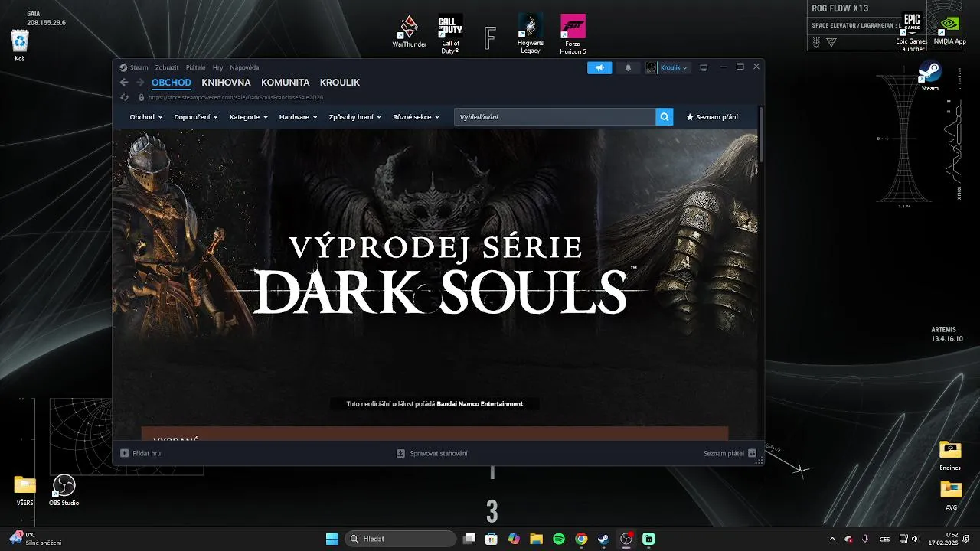
Task: Click the Spotify icon in taskbar
Action: 559,539
